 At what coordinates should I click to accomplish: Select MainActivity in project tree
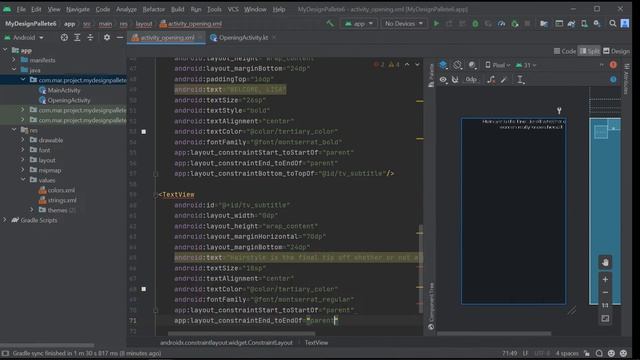point(60,90)
